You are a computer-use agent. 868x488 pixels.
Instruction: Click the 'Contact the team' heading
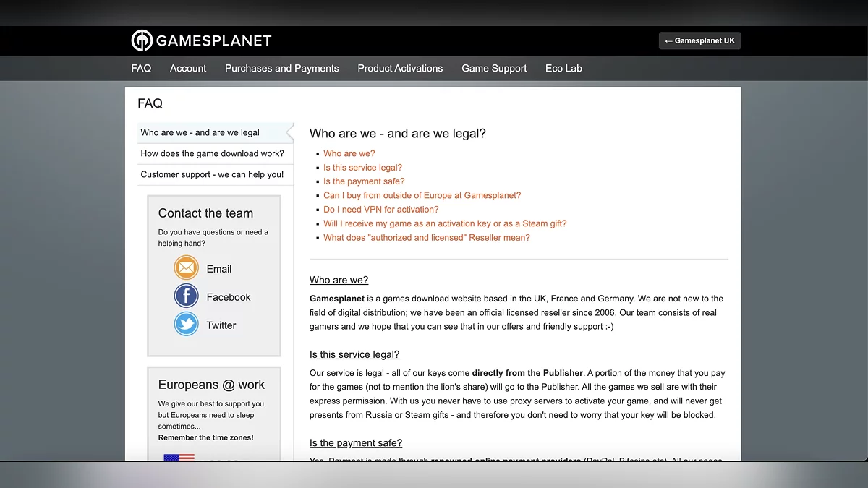click(x=205, y=213)
